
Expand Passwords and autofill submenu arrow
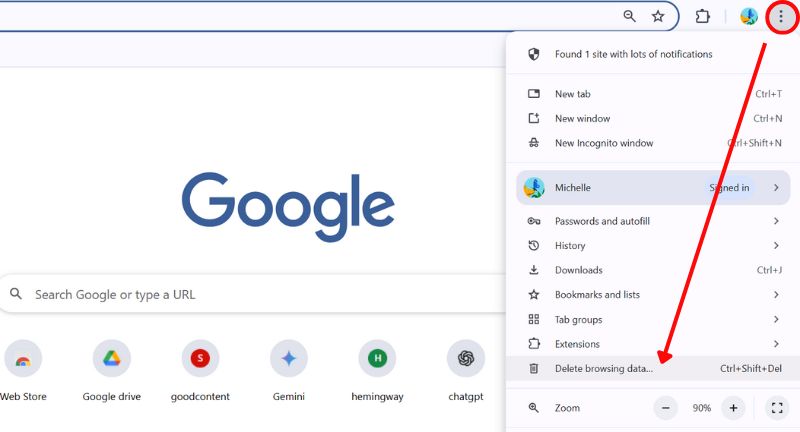[x=776, y=221]
